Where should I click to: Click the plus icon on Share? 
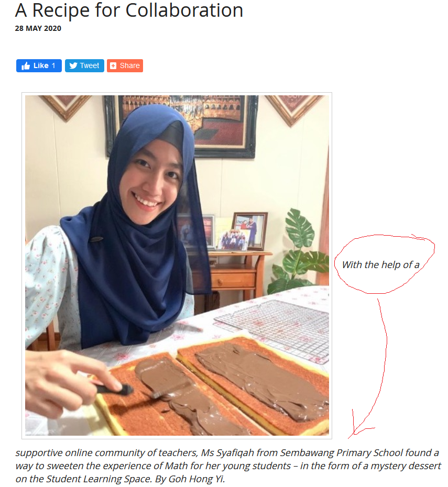coord(113,66)
